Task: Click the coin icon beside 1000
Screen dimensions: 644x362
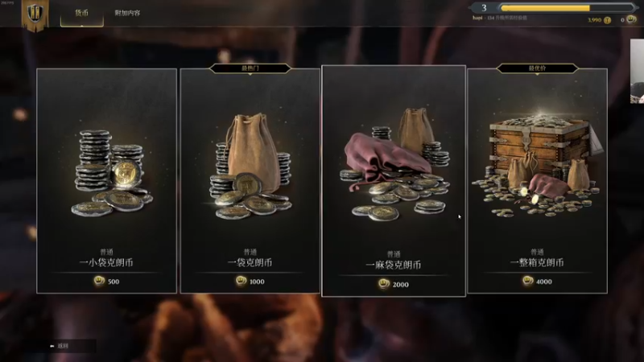Action: [x=241, y=281]
